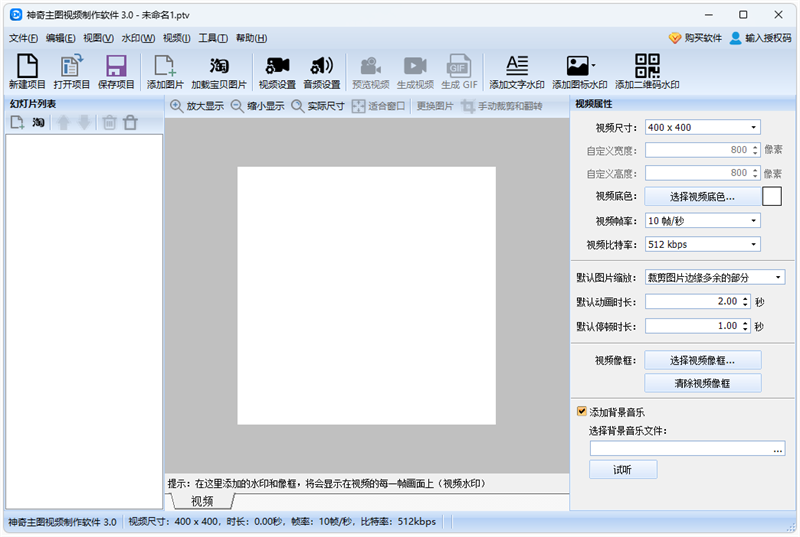Click 添加图片 (Add Image) toolbar icon
The width and height of the screenshot is (800, 537).
[x=165, y=72]
